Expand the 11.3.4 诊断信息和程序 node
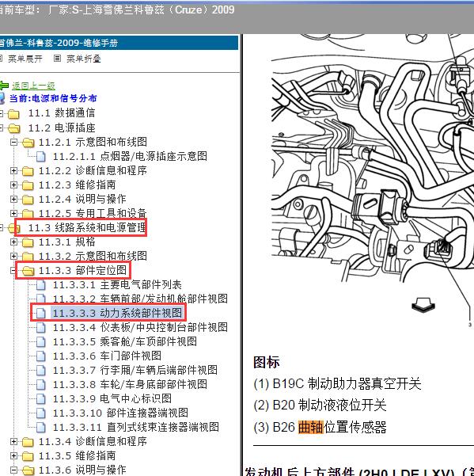This screenshot has width=474, height=476. (13, 441)
